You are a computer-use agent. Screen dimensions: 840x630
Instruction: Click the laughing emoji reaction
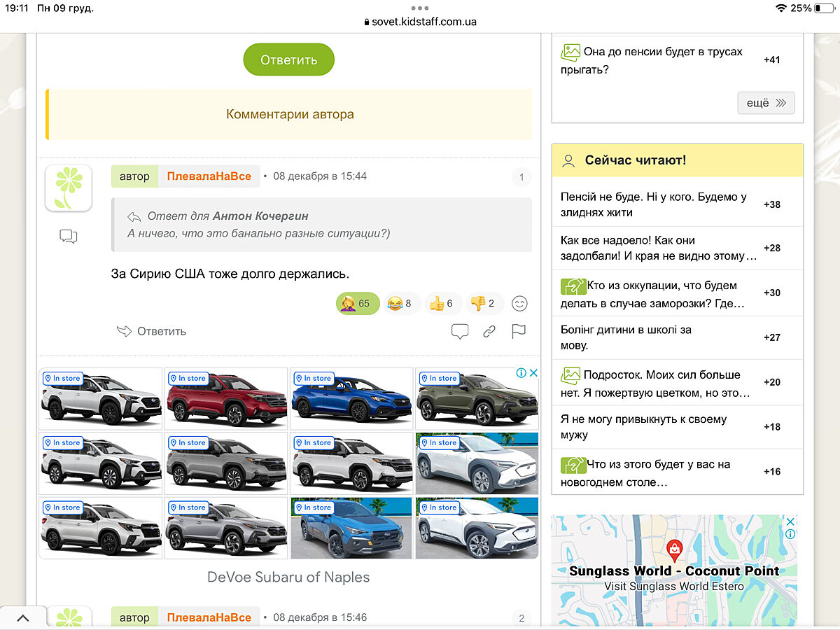[x=401, y=304]
